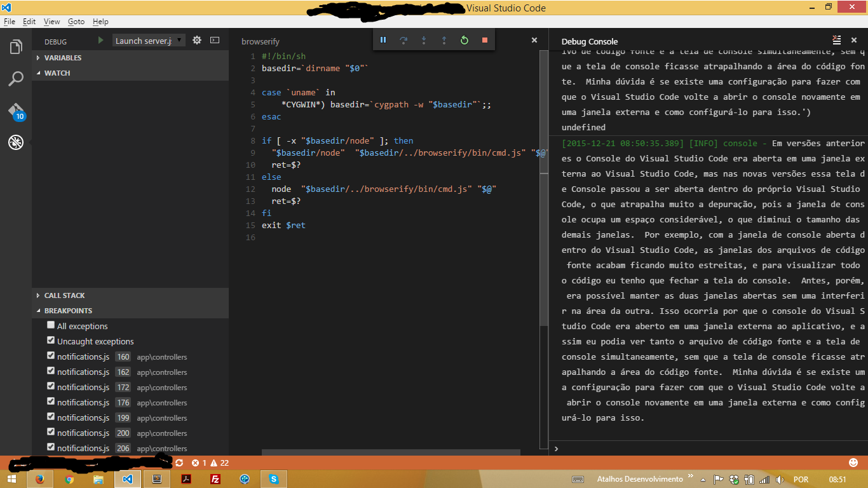Open the Goto menu
Screen dimensions: 868x488
76,21
